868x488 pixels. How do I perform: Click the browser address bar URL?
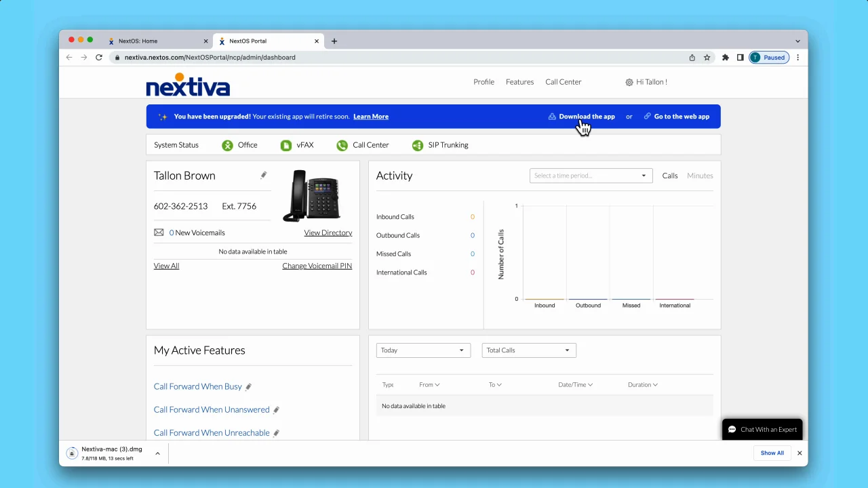(210, 58)
